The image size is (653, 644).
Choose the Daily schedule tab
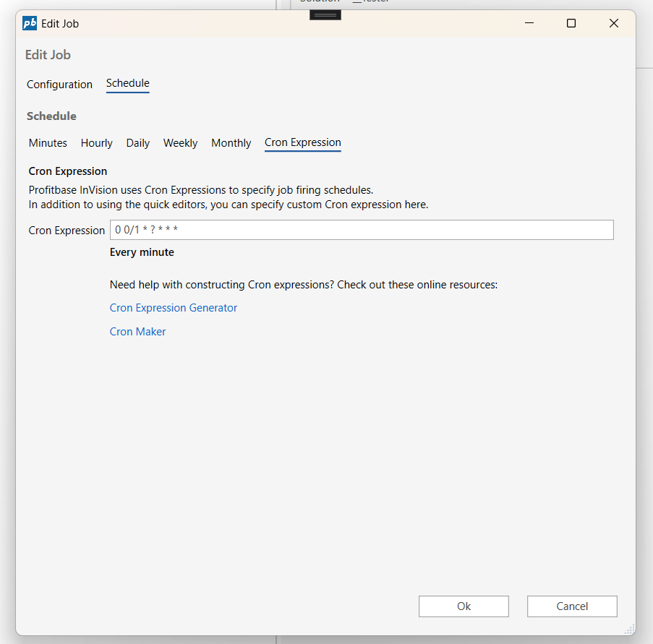(x=137, y=143)
